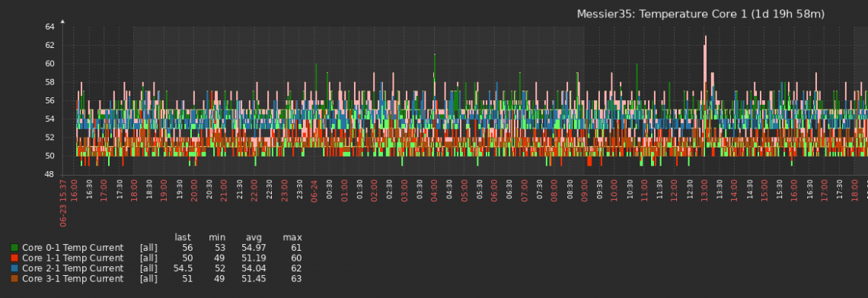868x298 pixels.
Task: Click the 09:00 label on the time axis
Action: [584, 190]
